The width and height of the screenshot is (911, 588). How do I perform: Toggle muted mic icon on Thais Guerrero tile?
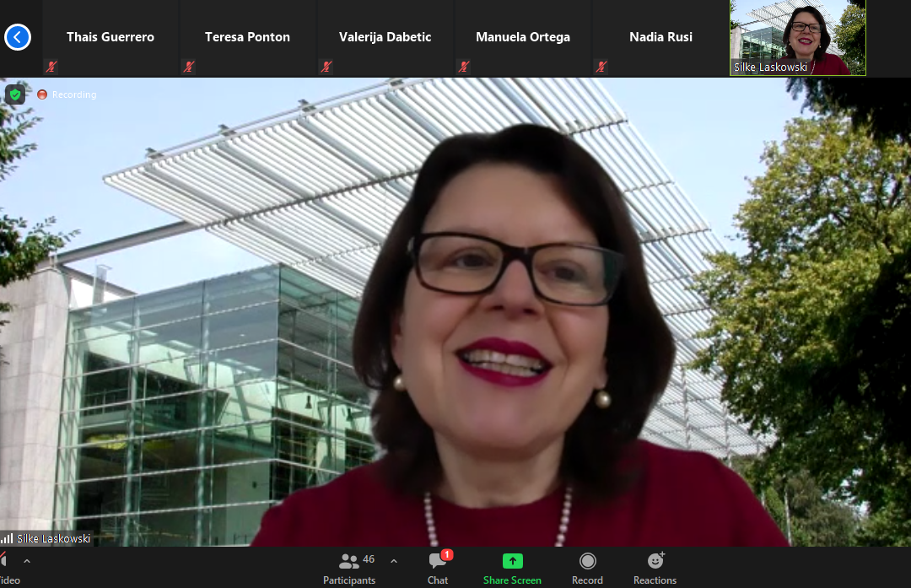(51, 67)
